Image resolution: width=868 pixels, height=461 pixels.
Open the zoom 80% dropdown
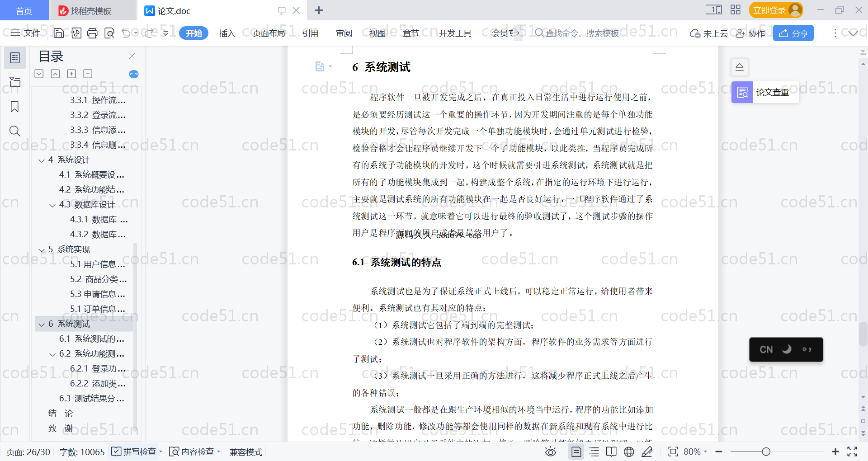point(695,452)
